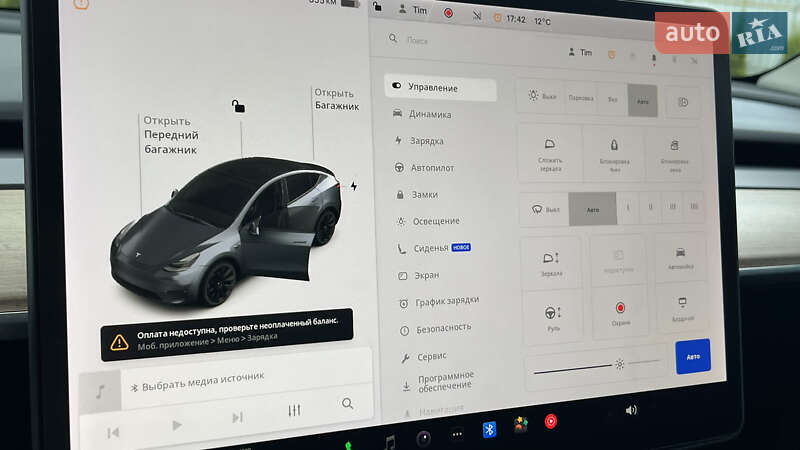Viewport: 800px width, 450px height.
Task: Open the Руль steering wheel adjustment tile
Action: (x=553, y=318)
